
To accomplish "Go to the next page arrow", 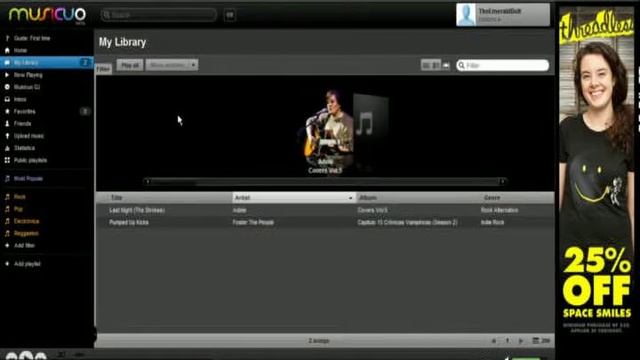I will pyautogui.click(x=521, y=341).
